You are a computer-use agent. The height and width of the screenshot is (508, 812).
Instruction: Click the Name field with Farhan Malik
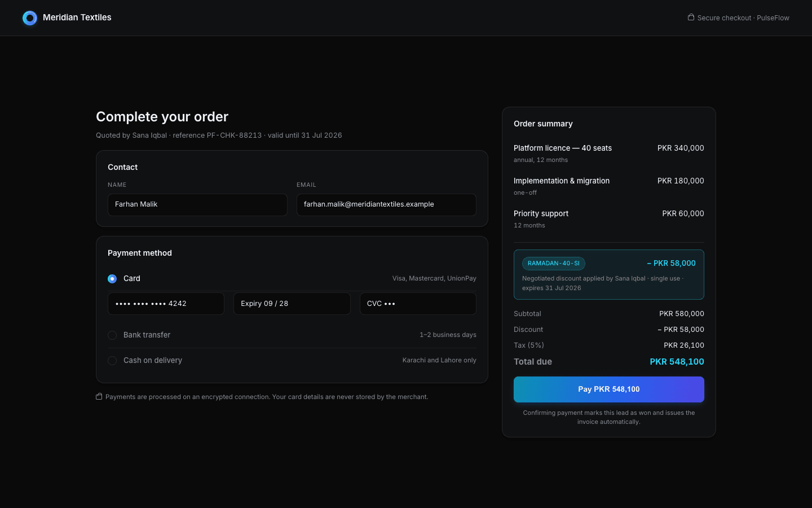(197, 205)
